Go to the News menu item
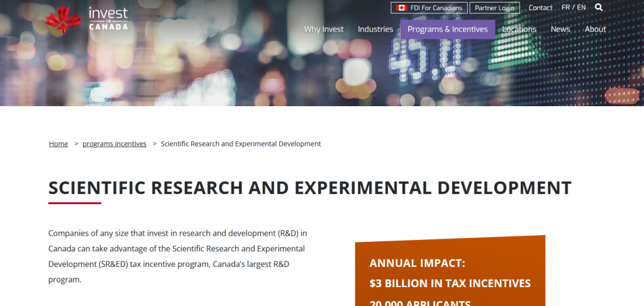Image resolution: width=644 pixels, height=306 pixels. tap(560, 29)
